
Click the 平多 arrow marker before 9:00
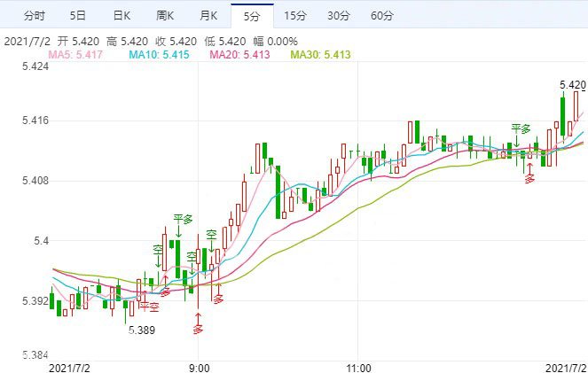pos(182,220)
